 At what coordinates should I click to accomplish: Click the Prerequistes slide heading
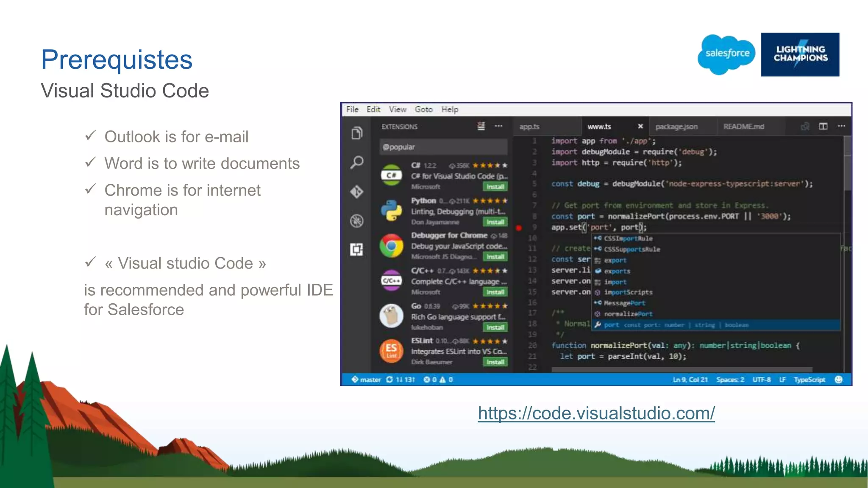[x=117, y=60]
